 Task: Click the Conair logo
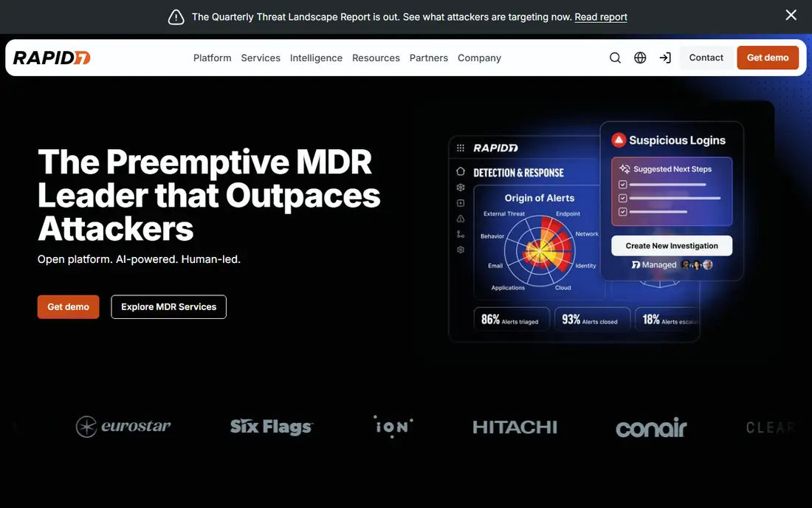[651, 428]
